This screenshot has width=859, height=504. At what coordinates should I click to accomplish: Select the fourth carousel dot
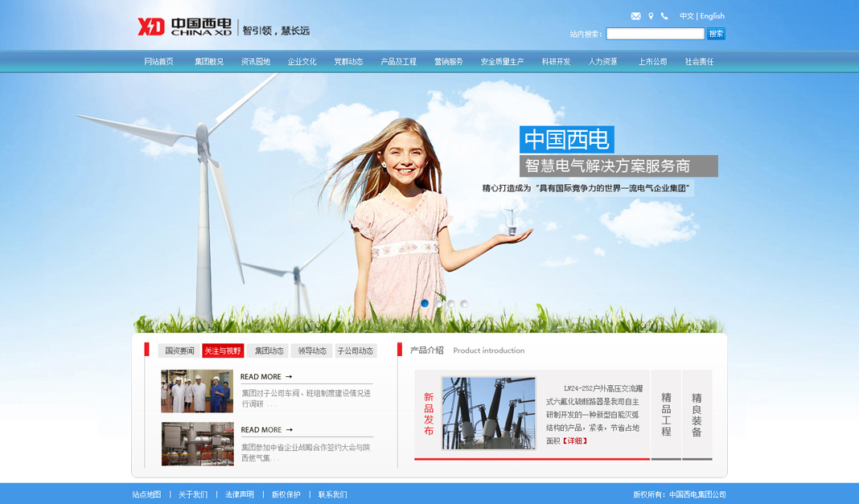[464, 303]
